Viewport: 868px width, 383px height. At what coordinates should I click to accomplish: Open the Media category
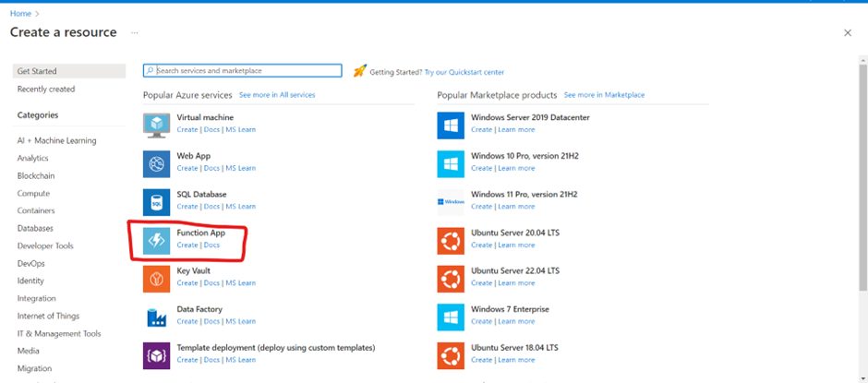pos(29,351)
